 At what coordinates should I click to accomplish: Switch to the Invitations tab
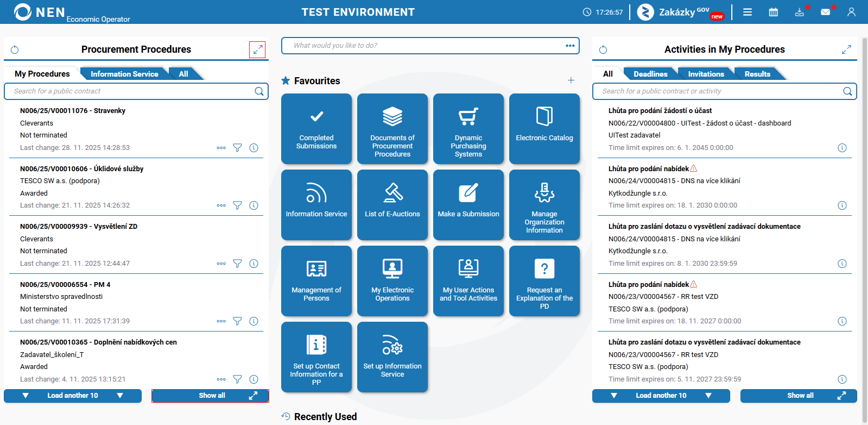click(x=706, y=74)
